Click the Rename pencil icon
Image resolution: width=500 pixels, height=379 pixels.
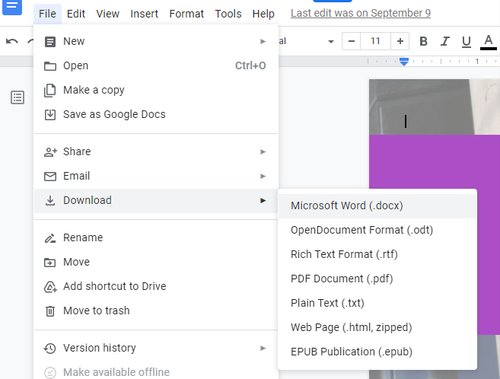[50, 238]
